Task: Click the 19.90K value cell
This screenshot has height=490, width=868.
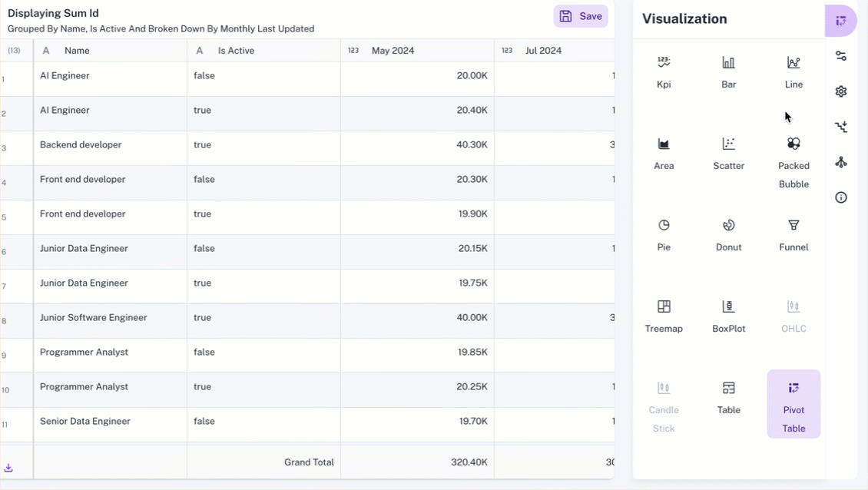Action: 417,217
